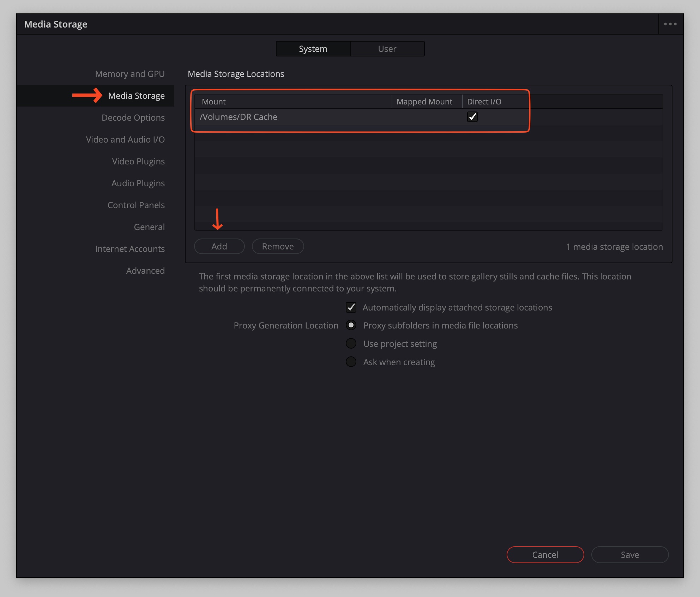Click the Advanced sidebar icon
700x597 pixels.
tap(145, 270)
